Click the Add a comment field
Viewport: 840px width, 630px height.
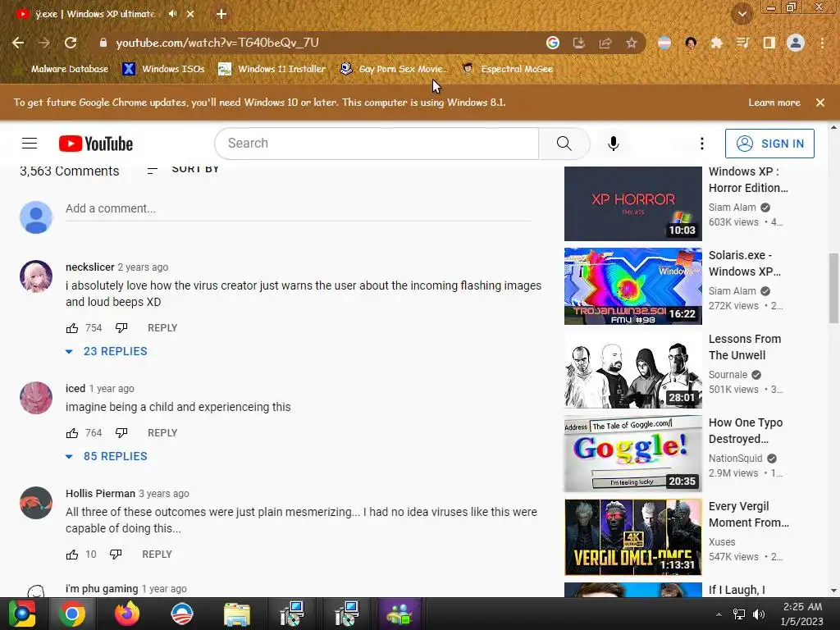pos(299,209)
